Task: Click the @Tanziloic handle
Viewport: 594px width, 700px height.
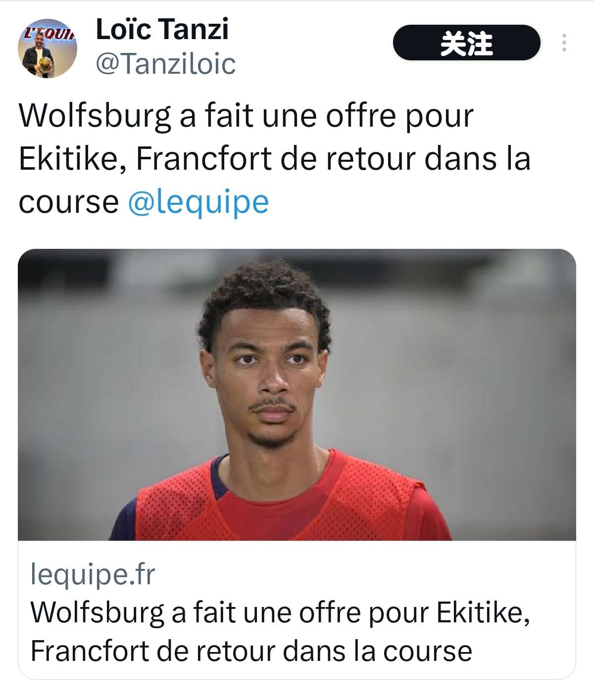Action: tap(165, 64)
